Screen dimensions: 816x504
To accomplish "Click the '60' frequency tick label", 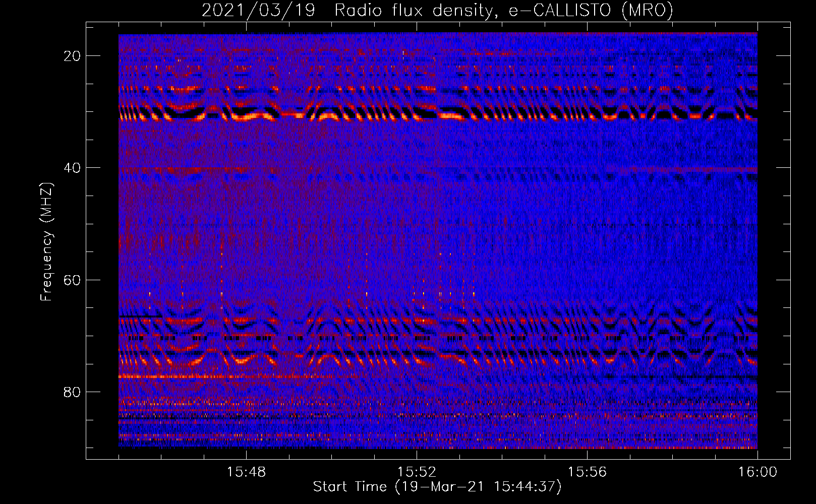I will [72, 280].
